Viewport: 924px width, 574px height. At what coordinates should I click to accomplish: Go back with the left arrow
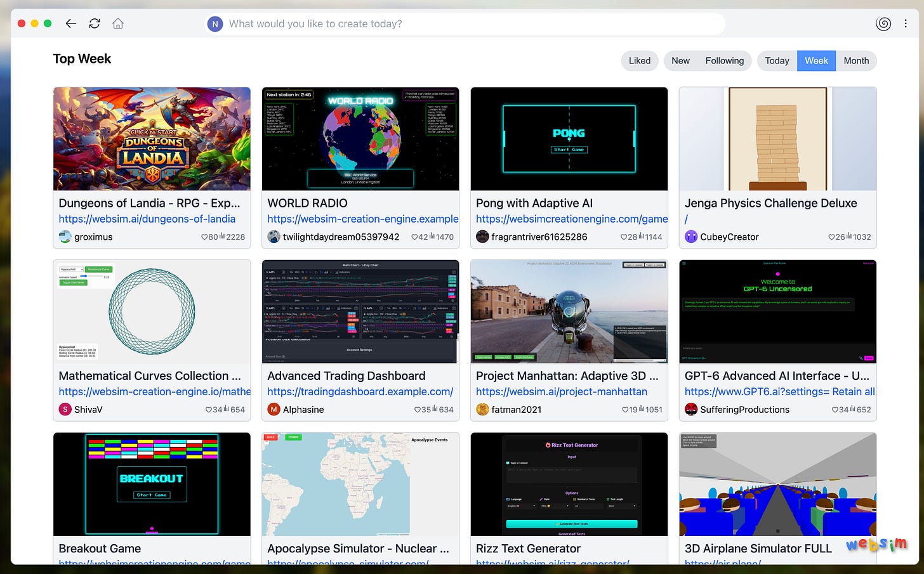71,24
